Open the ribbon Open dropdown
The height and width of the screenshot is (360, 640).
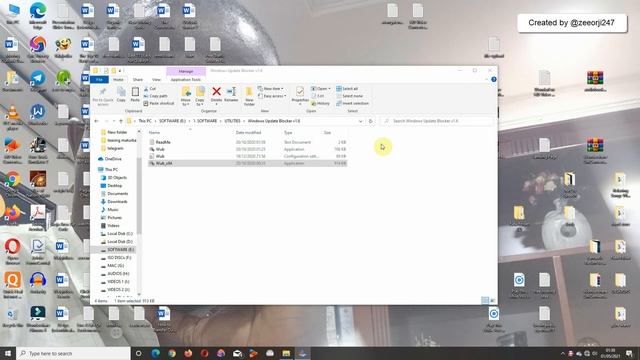[x=321, y=89]
